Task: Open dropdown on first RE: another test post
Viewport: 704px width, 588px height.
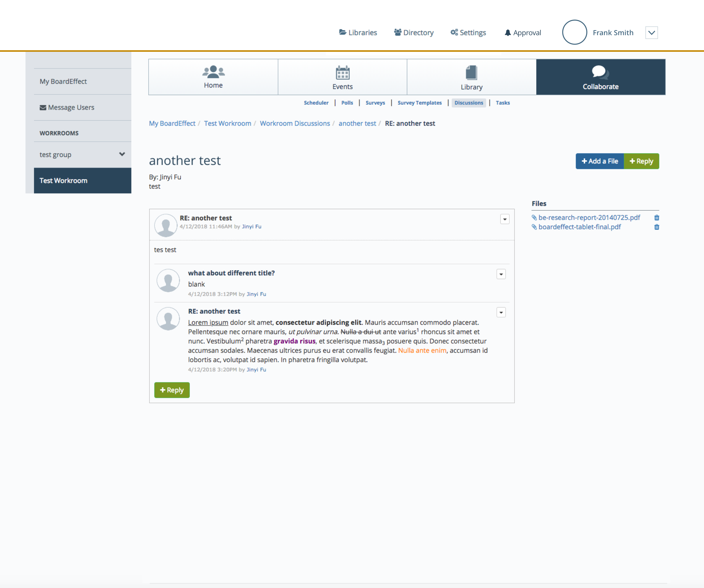Action: click(x=505, y=219)
